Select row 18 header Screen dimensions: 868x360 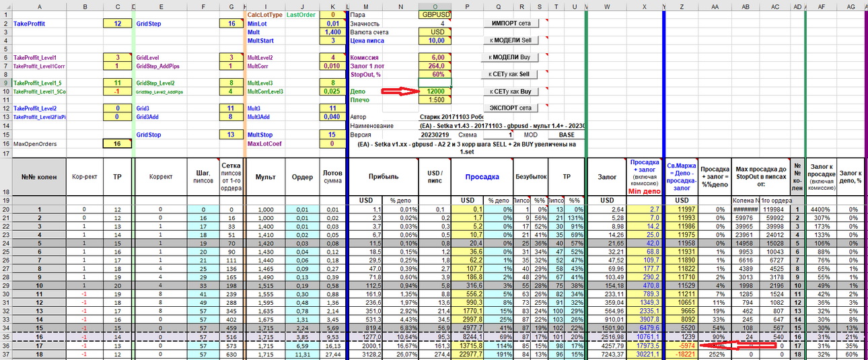pyautogui.click(x=5, y=177)
